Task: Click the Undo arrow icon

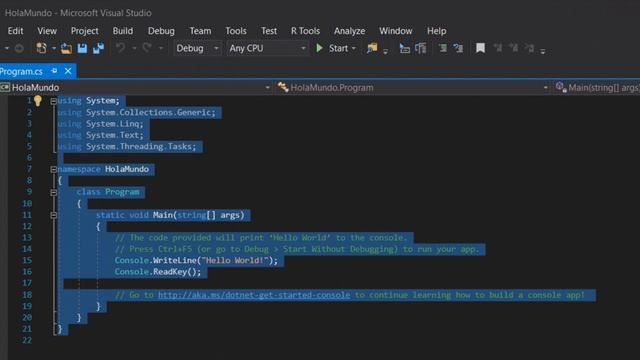Action: [120, 48]
